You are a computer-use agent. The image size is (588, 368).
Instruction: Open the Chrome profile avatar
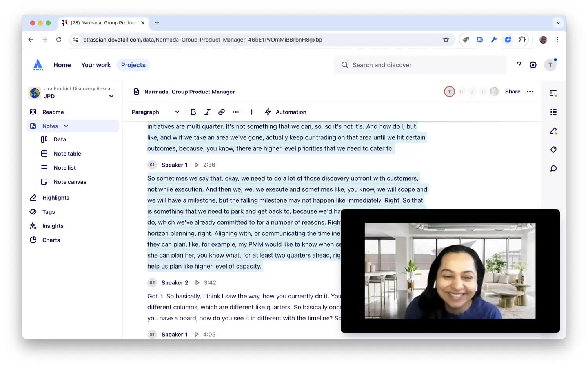tap(543, 40)
